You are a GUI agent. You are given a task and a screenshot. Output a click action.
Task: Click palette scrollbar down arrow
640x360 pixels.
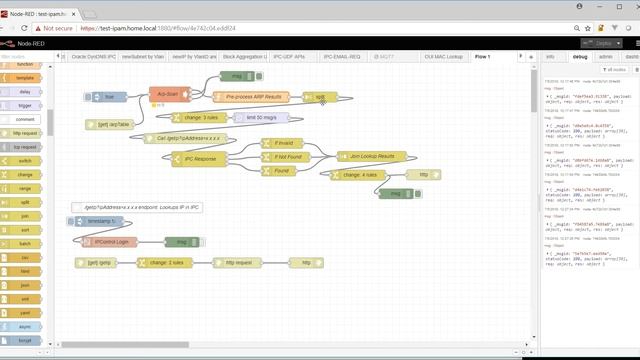click(50, 344)
